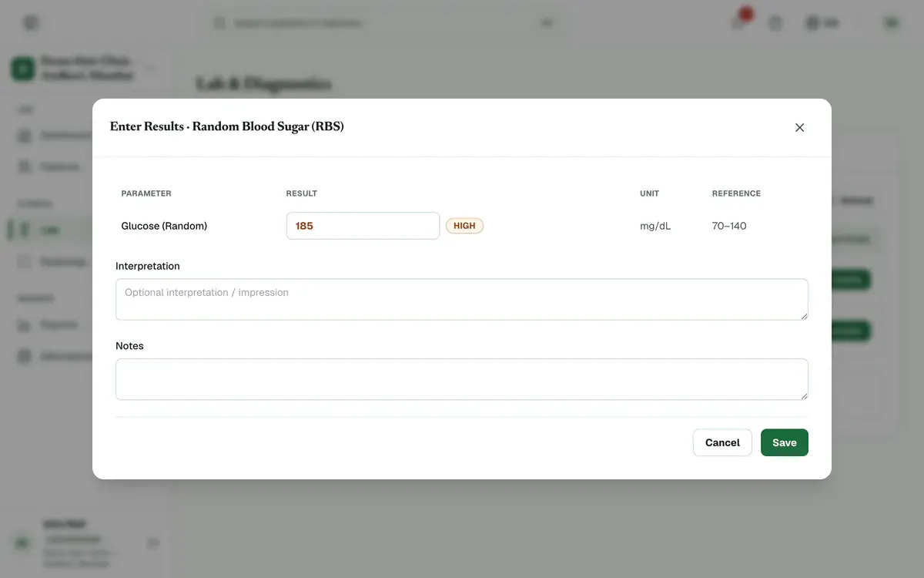The image size is (924, 578).
Task: Save the RBS results
Action: click(785, 442)
